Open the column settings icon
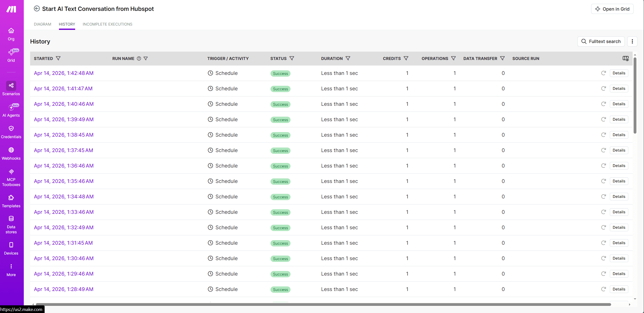Image resolution: width=644 pixels, height=313 pixels. [x=626, y=58]
